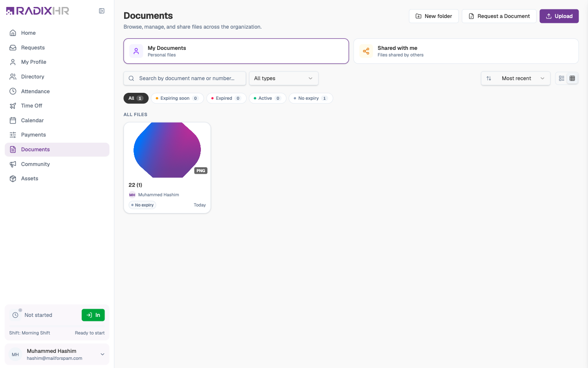Click hashim@mailforspam.com email
The image size is (588, 368).
tap(55, 358)
